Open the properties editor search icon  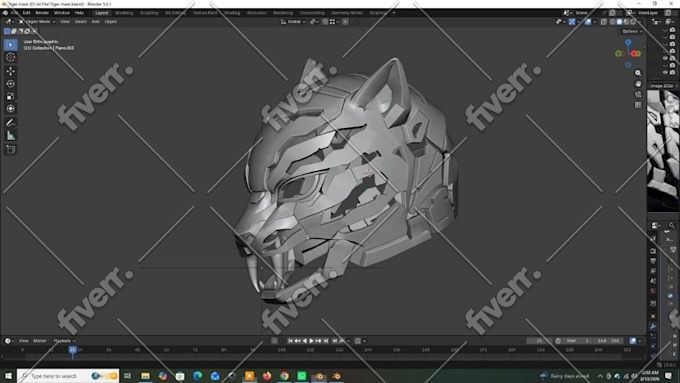pos(672,226)
